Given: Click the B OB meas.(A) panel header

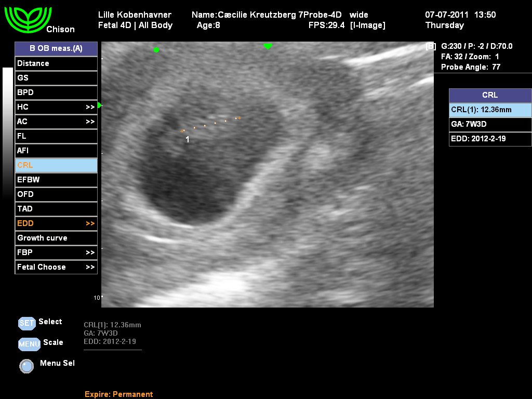Looking at the screenshot, I should point(56,49).
